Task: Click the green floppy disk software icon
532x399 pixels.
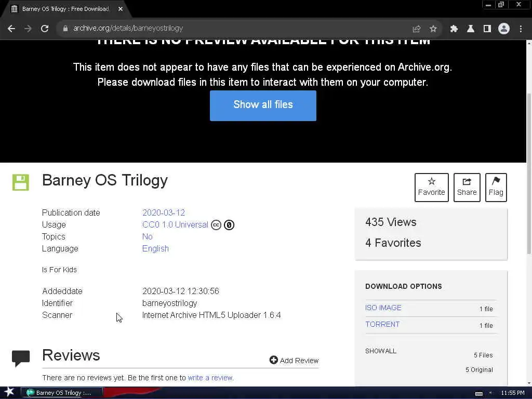Action: (x=21, y=182)
